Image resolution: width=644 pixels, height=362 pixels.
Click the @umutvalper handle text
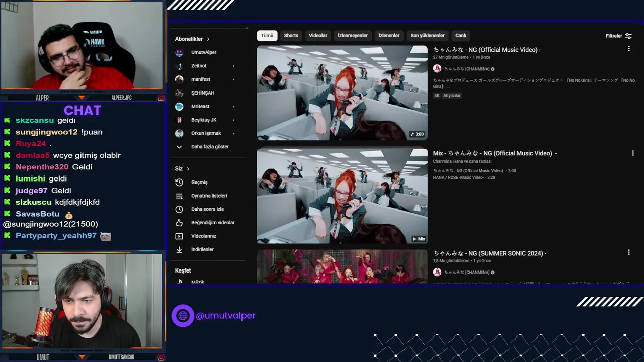pyautogui.click(x=225, y=316)
